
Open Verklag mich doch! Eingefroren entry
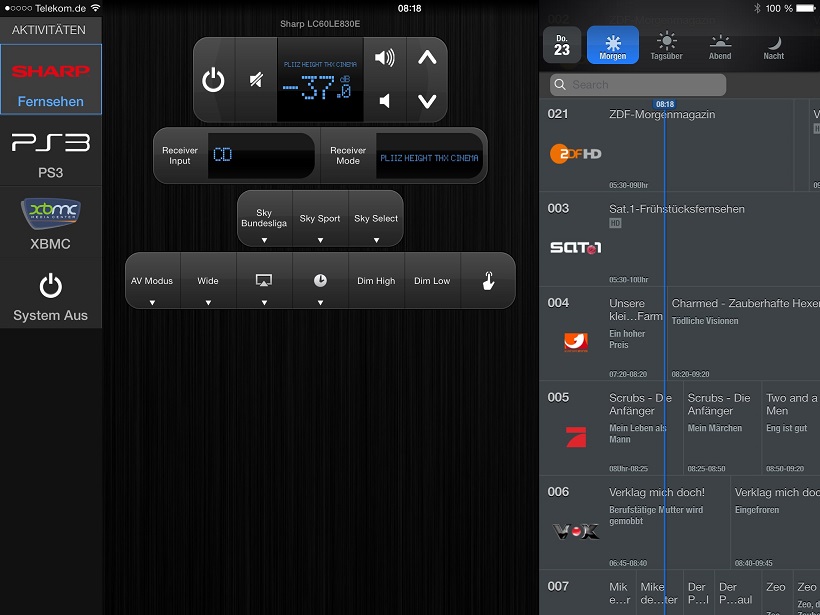coord(776,523)
